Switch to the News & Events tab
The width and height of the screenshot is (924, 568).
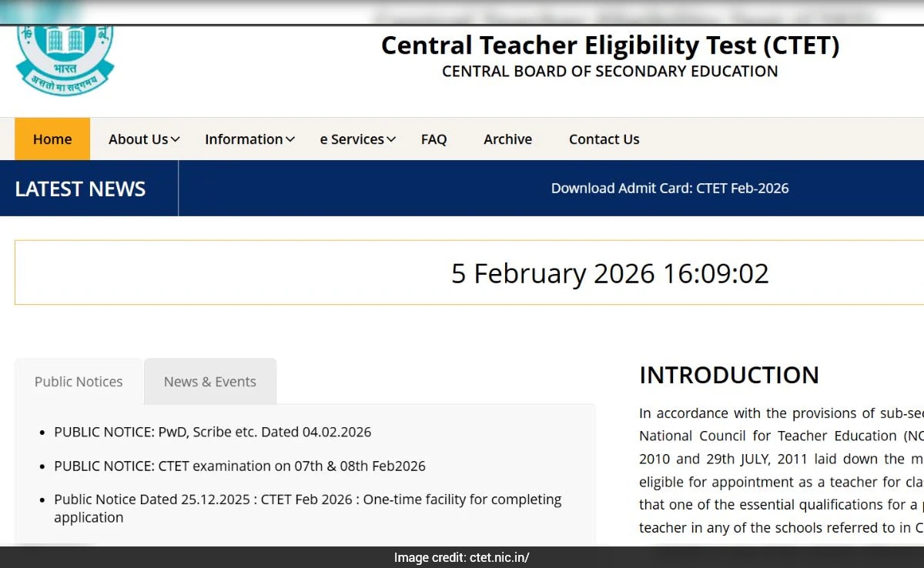tap(209, 382)
